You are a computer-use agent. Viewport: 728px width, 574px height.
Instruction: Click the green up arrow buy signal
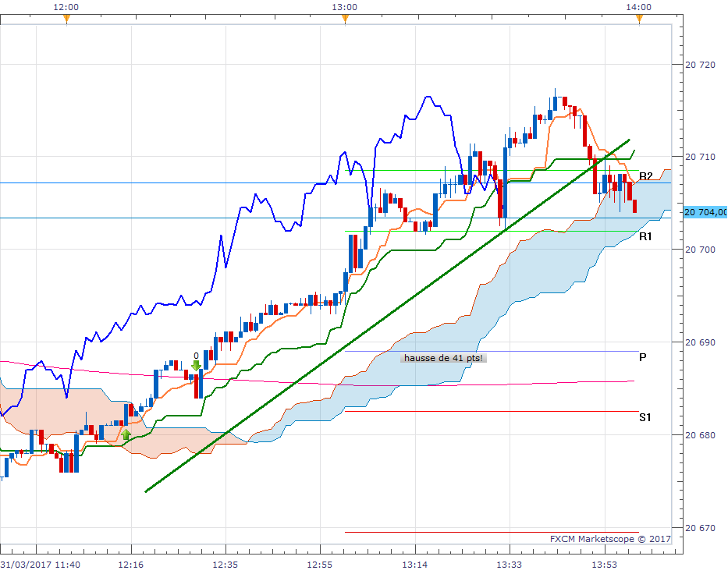(x=126, y=434)
